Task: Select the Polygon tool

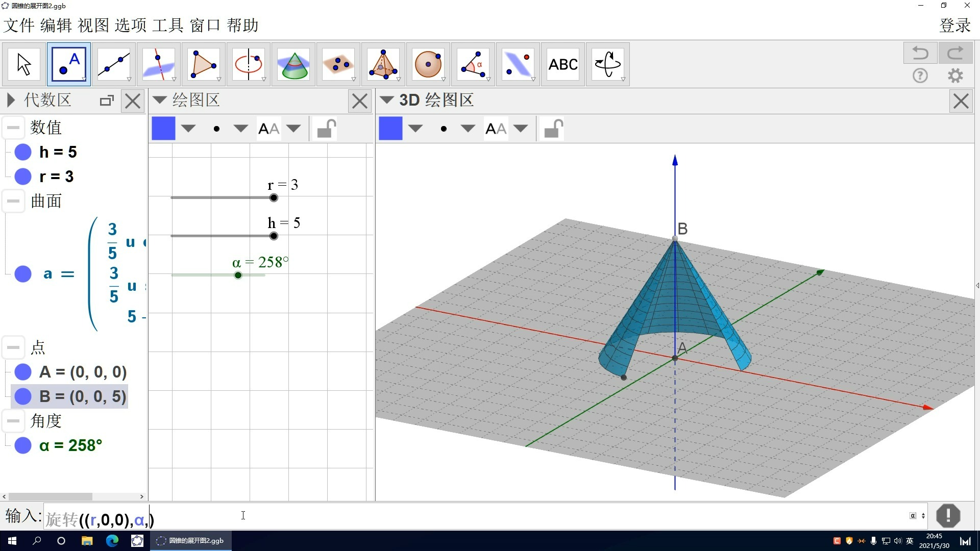Action: [203, 64]
